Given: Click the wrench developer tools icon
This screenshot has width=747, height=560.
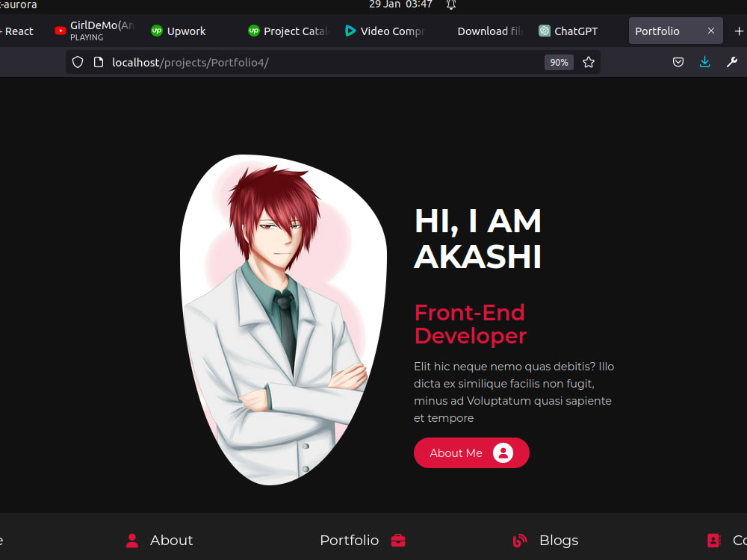Looking at the screenshot, I should [732, 62].
